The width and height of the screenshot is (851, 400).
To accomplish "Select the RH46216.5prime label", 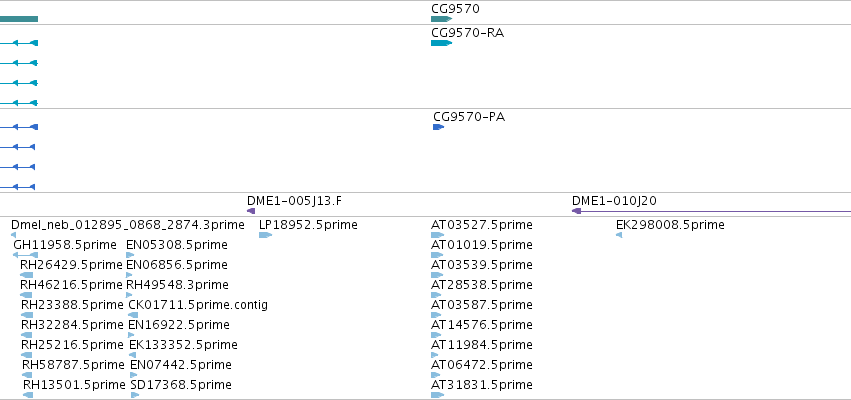I will [x=71, y=285].
